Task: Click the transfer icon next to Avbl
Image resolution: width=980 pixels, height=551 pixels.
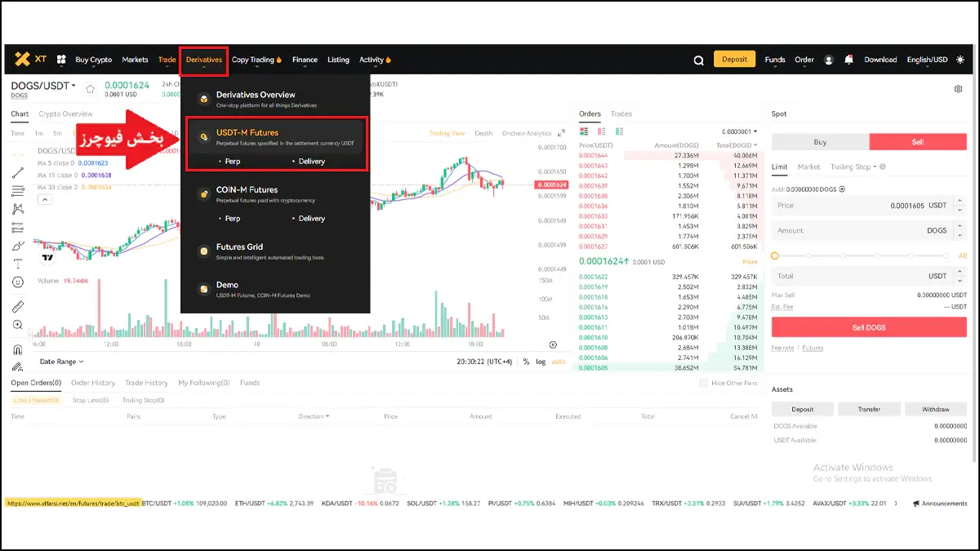Action: [842, 189]
